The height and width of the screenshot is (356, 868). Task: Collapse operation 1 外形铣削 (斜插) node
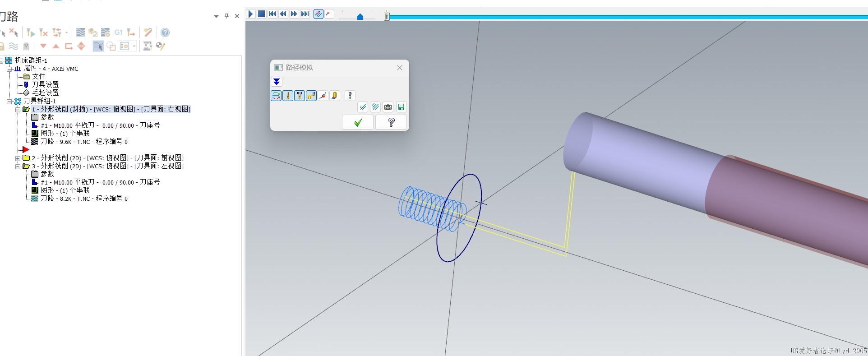tap(18, 109)
